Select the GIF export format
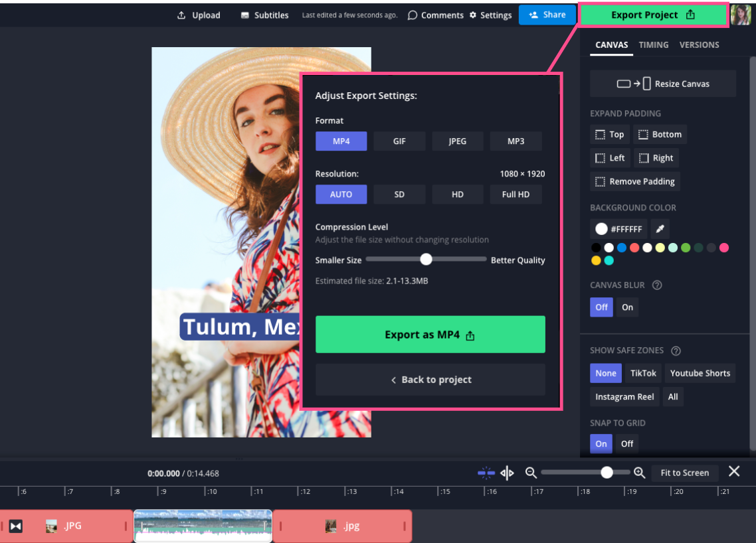 pyautogui.click(x=399, y=141)
